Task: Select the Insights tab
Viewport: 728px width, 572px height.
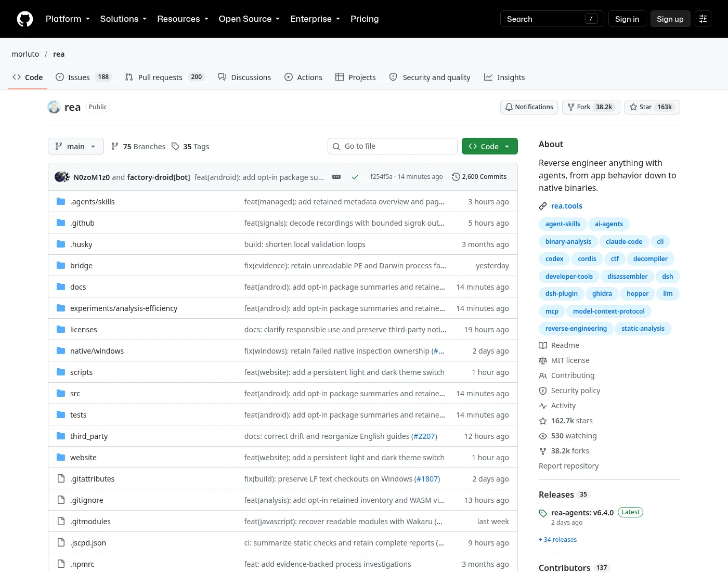Action: point(504,77)
